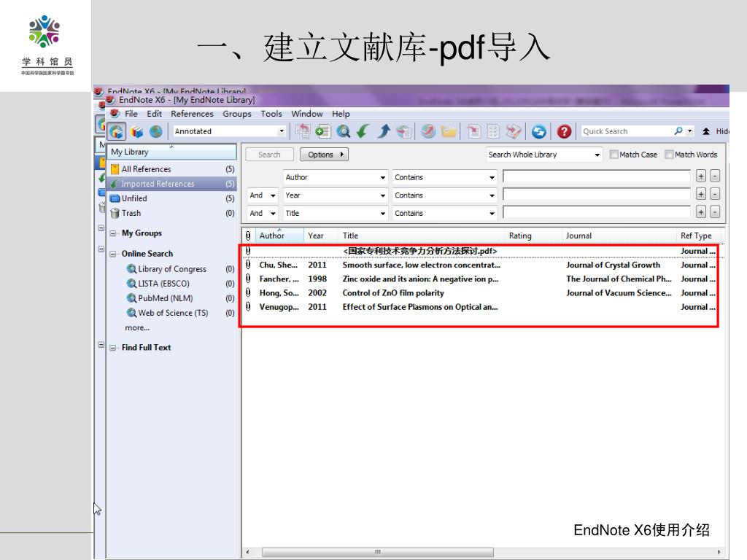The image size is (747, 560).
Task: Open the Tools menu
Action: [x=271, y=113]
